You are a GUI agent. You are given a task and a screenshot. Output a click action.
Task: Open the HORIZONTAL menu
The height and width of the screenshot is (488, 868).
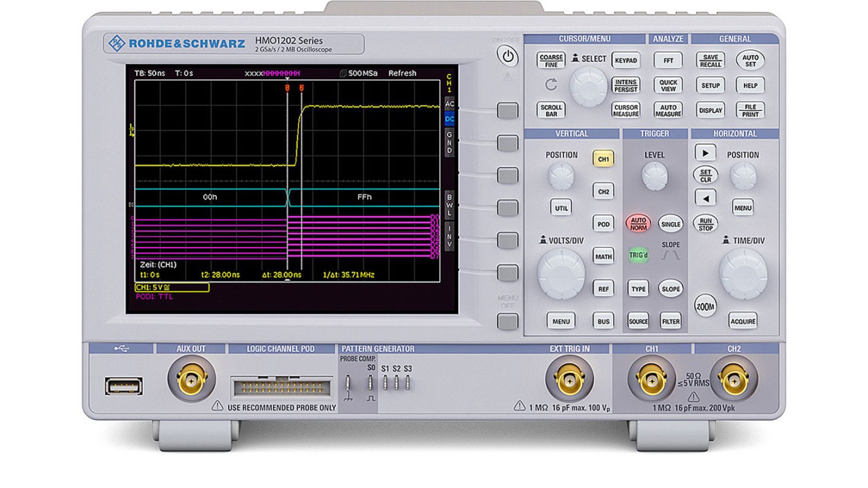pos(743,208)
